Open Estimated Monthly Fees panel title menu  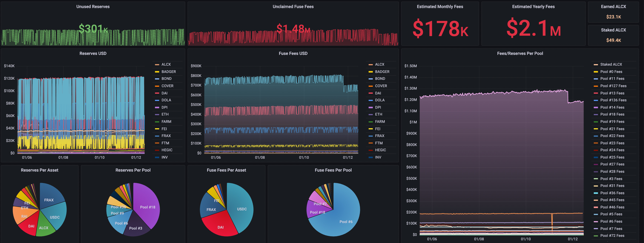(440, 7)
